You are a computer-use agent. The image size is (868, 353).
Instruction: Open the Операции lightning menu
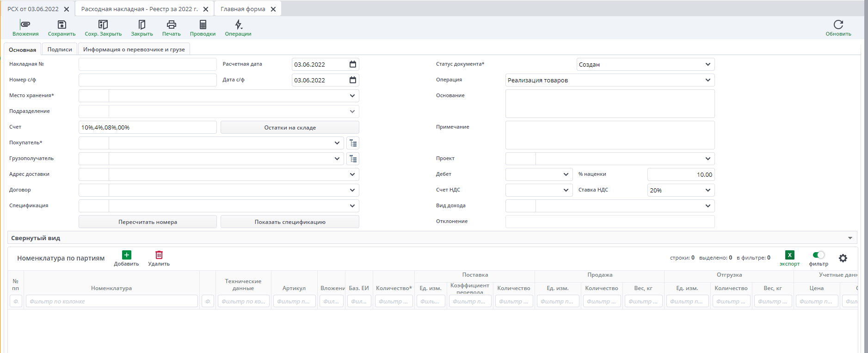[x=238, y=25]
